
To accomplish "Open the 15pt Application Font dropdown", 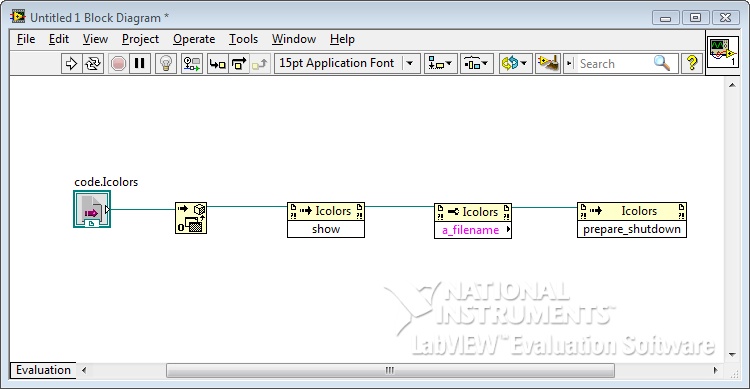I will [x=347, y=64].
